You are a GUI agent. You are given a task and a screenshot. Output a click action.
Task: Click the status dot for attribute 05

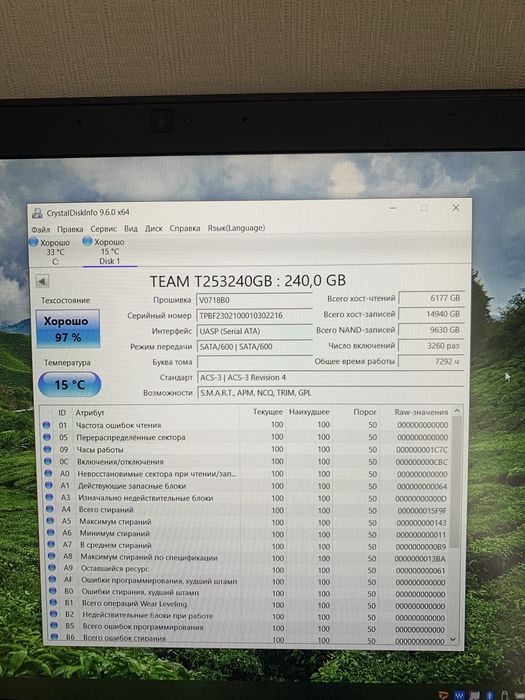(x=47, y=437)
